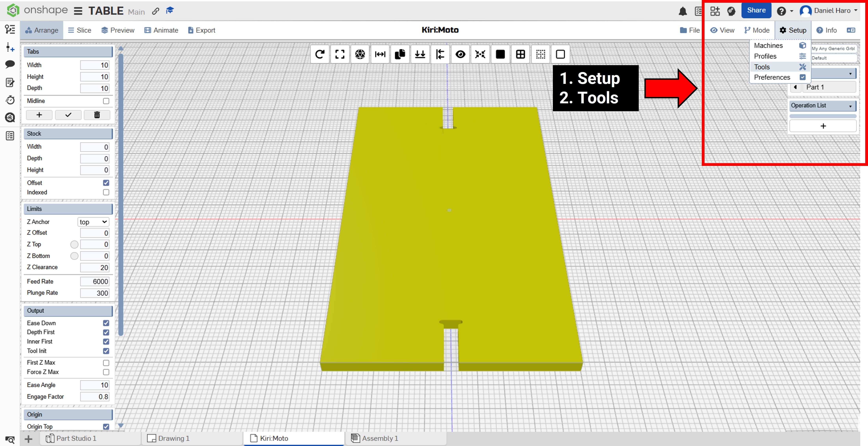The image size is (868, 446).
Task: Click the refresh/rotate view icon in top toolbar
Action: (x=319, y=54)
